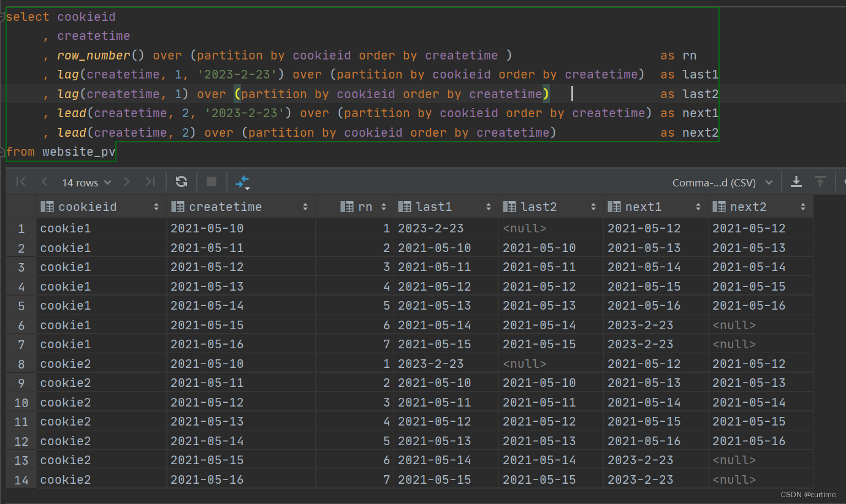Select the createtime column header

point(241,207)
